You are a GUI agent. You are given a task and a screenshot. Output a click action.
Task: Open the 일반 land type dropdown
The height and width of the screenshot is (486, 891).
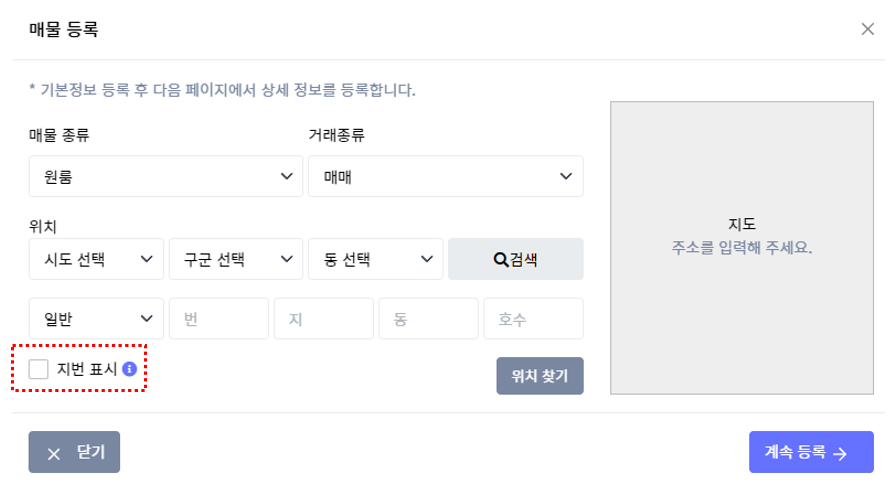pyautogui.click(x=96, y=319)
